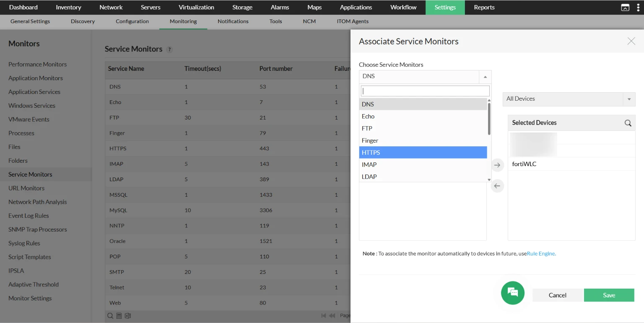Viewport: 644px width, 323px height.
Task: Click the right arrow to move devices
Action: click(497, 165)
